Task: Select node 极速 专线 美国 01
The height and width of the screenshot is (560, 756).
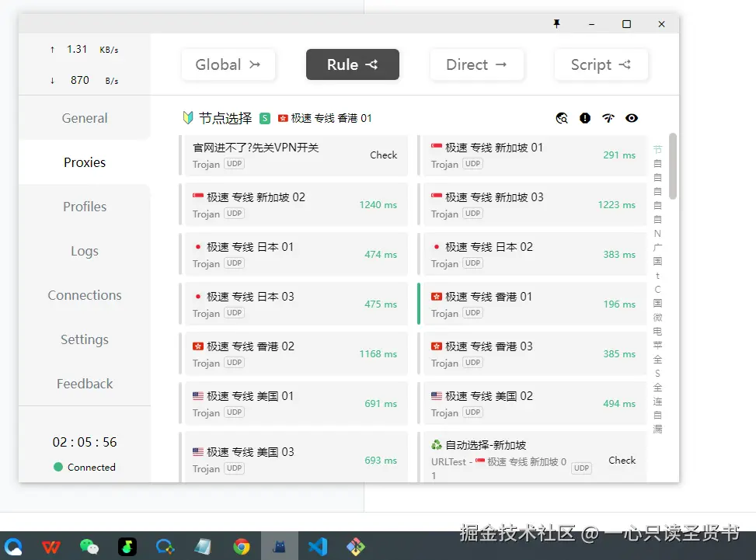Action: point(293,403)
